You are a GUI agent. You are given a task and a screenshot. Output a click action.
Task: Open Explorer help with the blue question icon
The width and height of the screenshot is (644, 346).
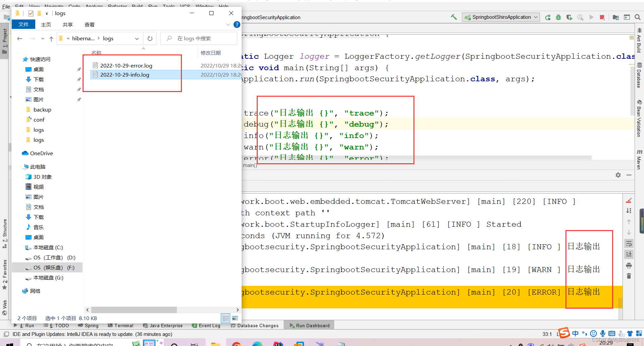point(237,25)
